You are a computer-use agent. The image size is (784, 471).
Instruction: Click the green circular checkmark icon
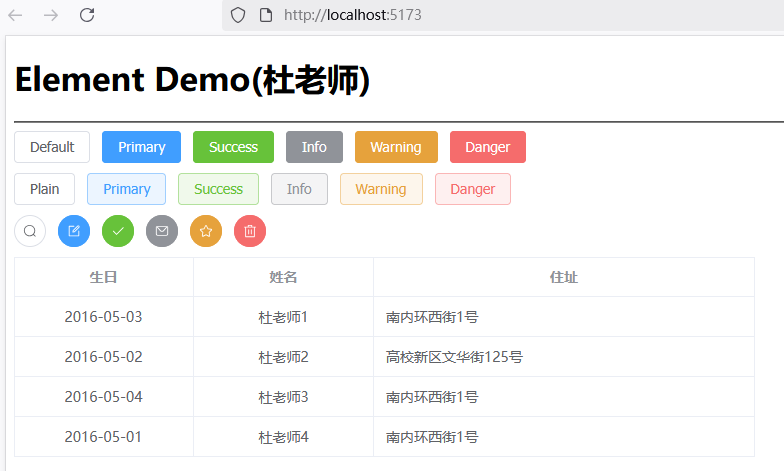click(x=118, y=231)
